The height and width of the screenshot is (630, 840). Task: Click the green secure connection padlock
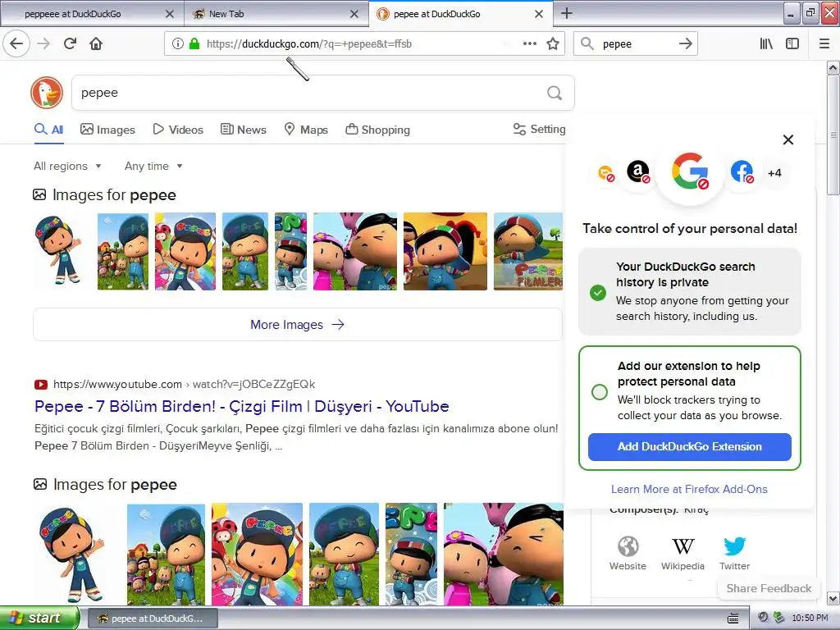tap(194, 43)
